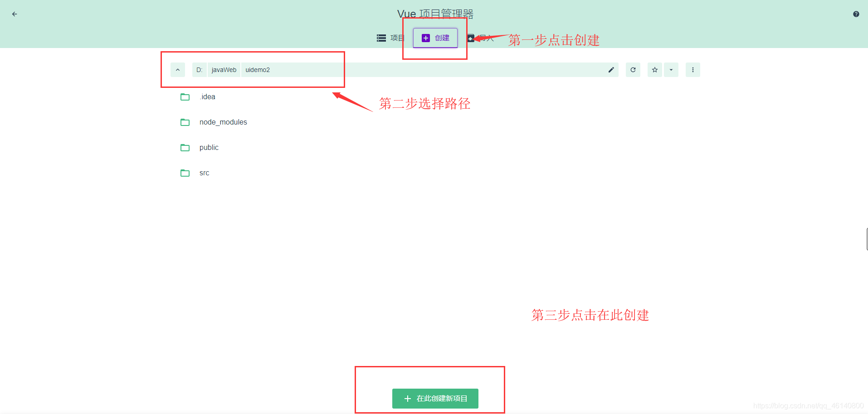Click folder icon beside node_modules
This screenshot has width=868, height=414.
coord(185,122)
